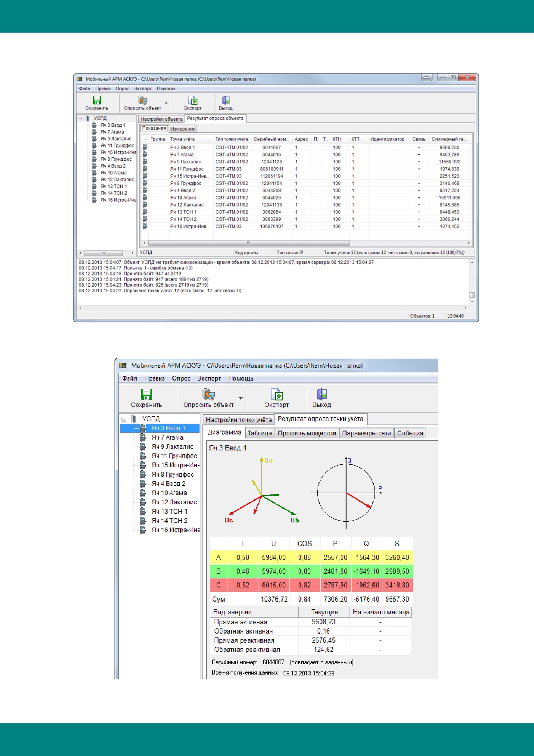Viewport: 534px width, 756px height.
Task: Select Яч 12 Лакталис in lower window tree
Action: pos(174,502)
